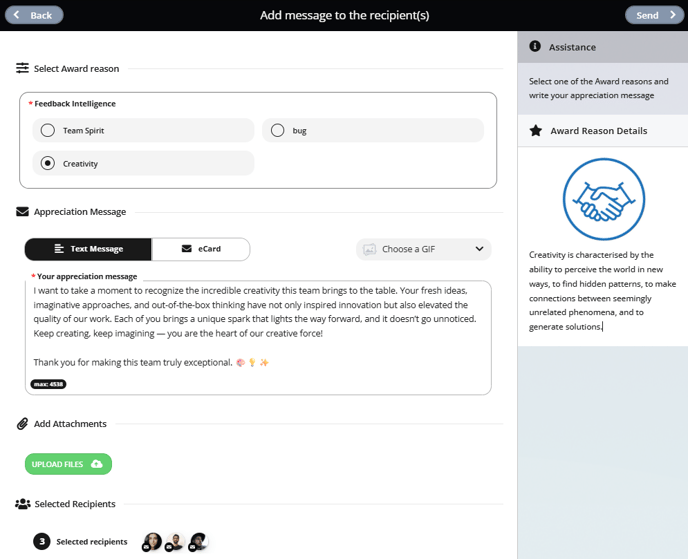The height and width of the screenshot is (559, 688).
Task: Switch to the Text Message tab
Action: click(x=88, y=249)
